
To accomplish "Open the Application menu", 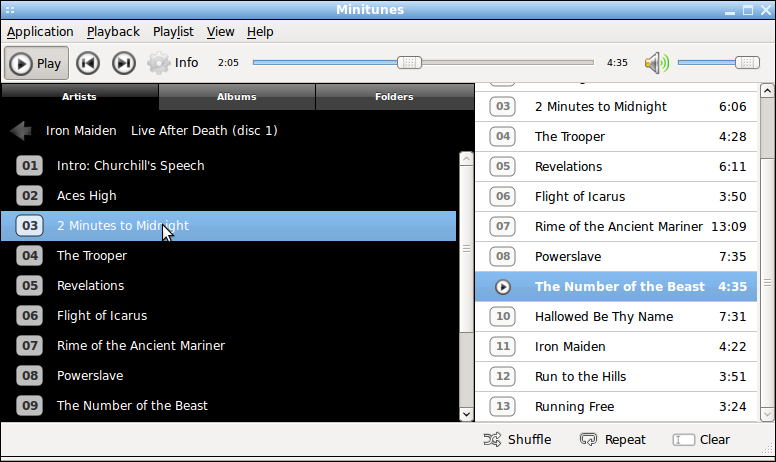I will click(40, 32).
